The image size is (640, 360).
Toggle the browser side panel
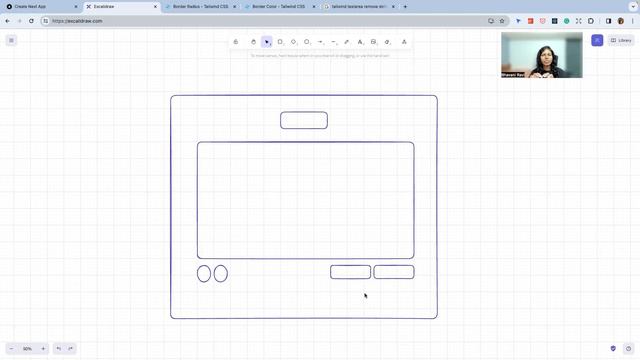609,21
